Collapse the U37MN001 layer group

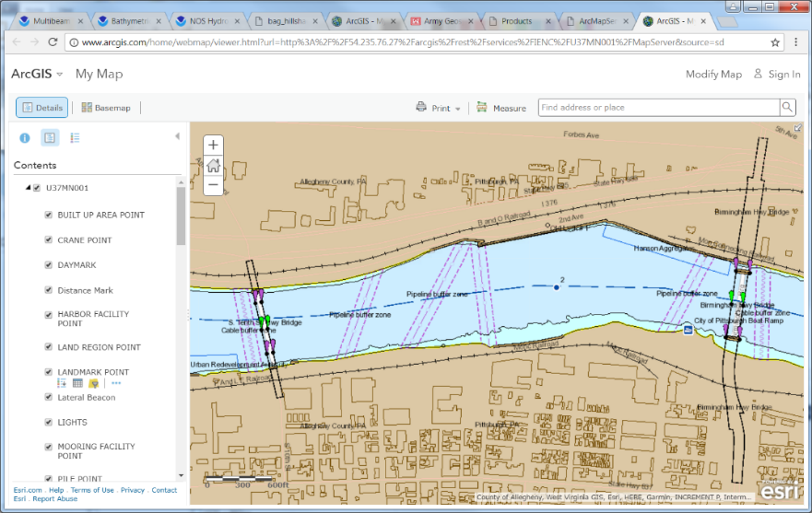point(27,189)
